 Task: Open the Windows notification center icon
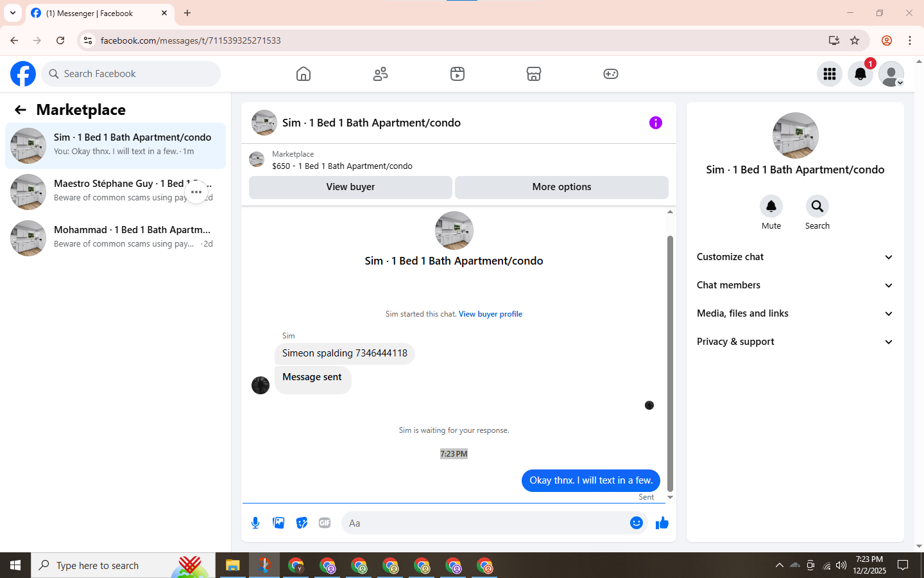[x=903, y=565]
